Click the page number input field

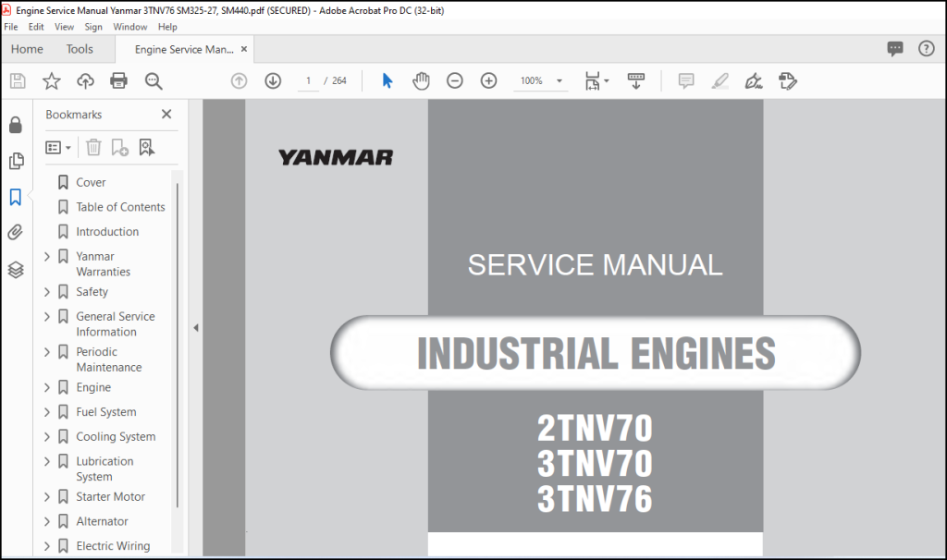[308, 81]
